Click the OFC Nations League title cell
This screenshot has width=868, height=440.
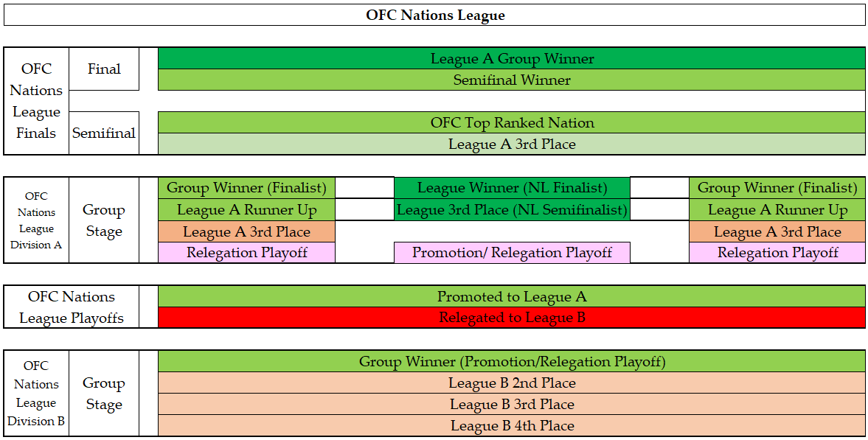click(435, 15)
